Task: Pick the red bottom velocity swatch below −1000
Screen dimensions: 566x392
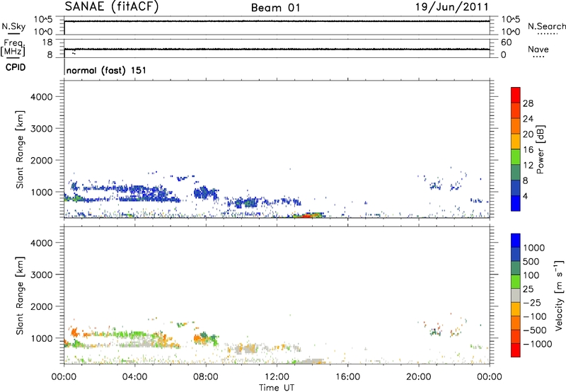Action: tap(516, 350)
